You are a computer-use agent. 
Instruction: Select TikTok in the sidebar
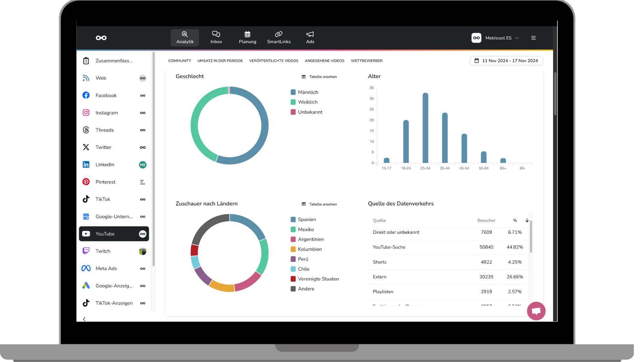point(103,199)
